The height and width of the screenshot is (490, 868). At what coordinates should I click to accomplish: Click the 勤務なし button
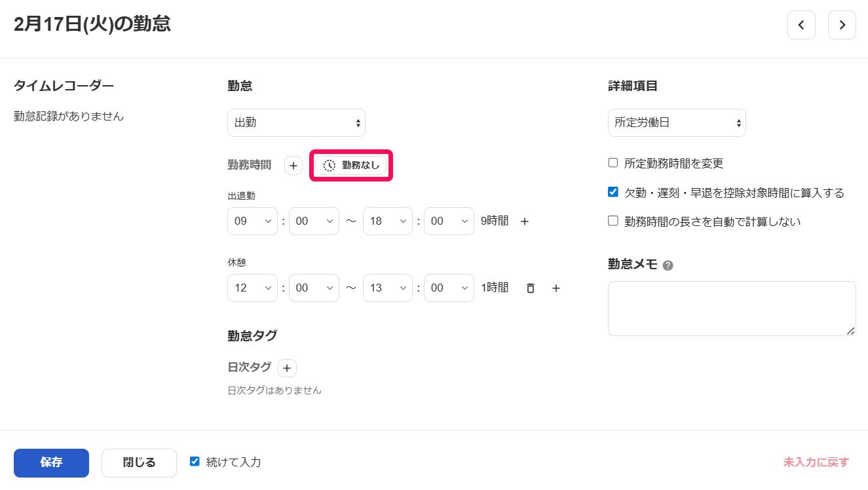(x=351, y=165)
